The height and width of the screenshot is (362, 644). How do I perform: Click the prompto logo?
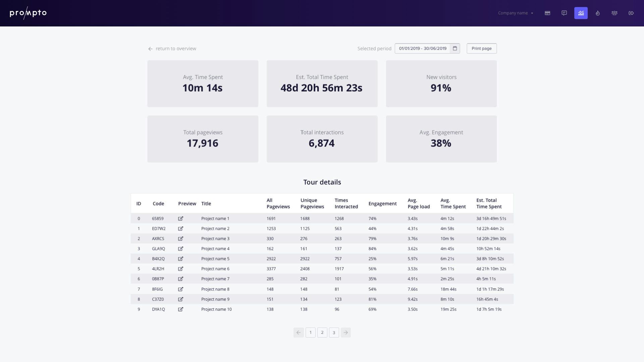28,13
